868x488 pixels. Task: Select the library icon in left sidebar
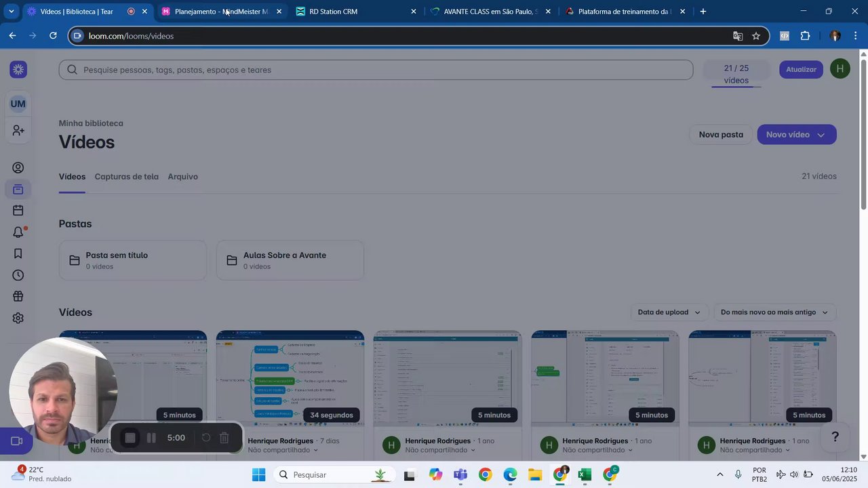click(x=18, y=189)
